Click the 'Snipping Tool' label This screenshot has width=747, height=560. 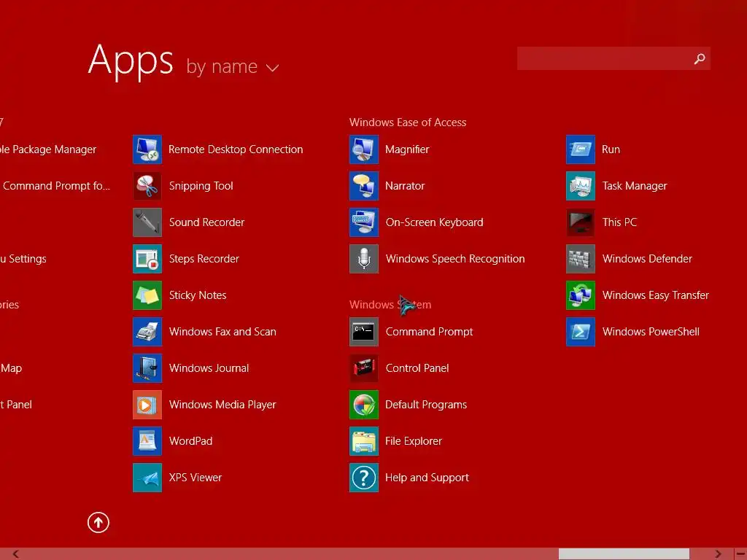click(x=201, y=186)
